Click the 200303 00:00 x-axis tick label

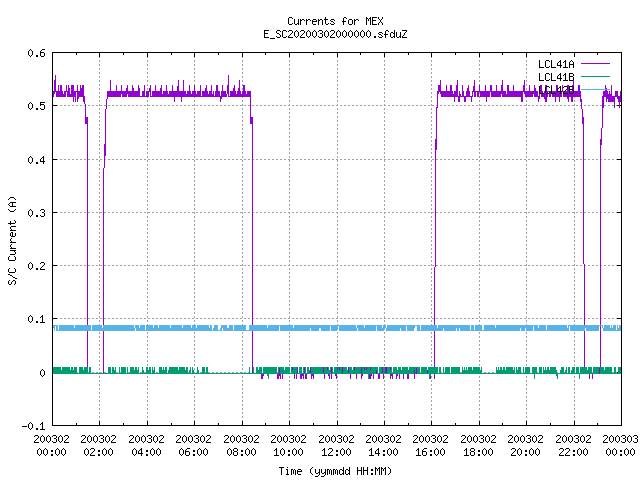(620, 446)
